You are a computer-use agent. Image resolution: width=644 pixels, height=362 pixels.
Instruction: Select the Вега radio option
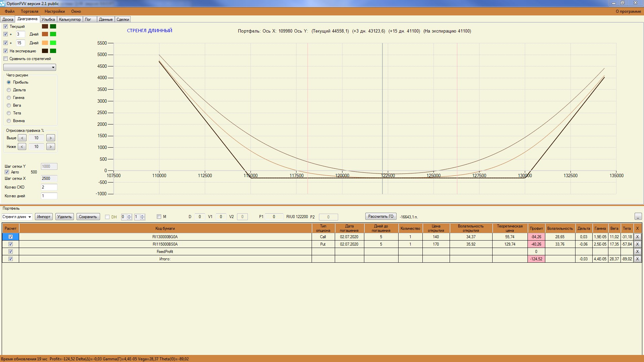pos(9,105)
